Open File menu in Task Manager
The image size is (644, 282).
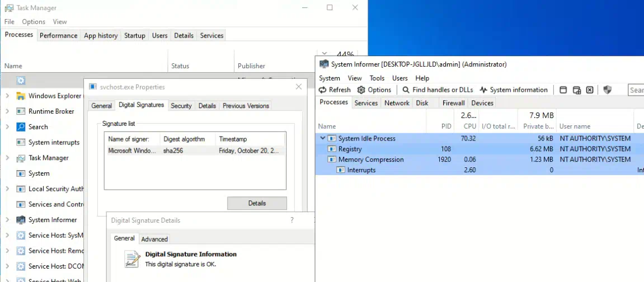click(x=9, y=22)
